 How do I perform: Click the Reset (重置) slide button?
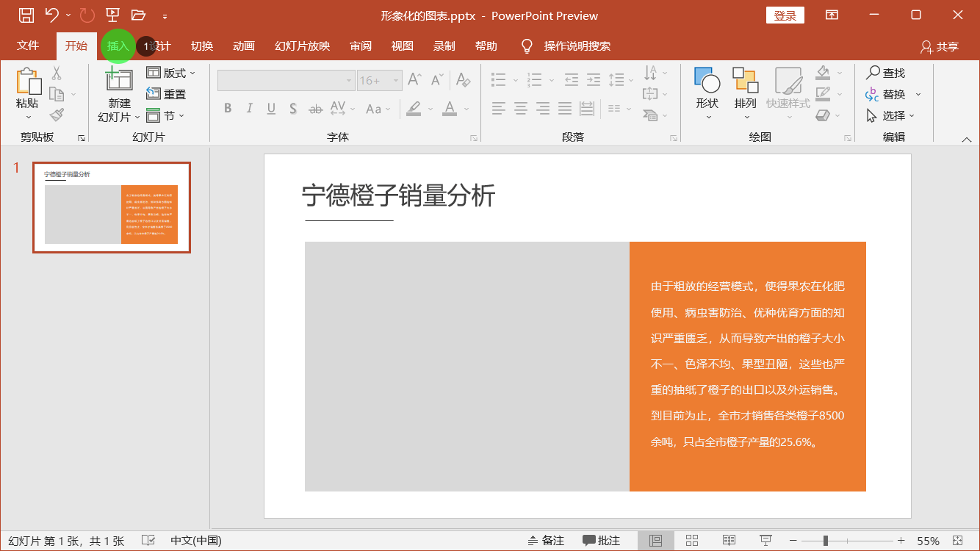point(166,94)
